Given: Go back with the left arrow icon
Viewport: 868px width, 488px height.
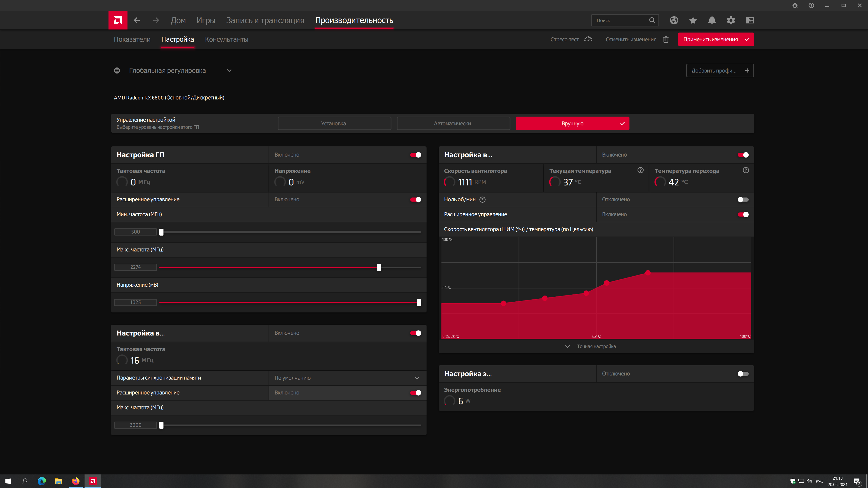Looking at the screenshot, I should click(137, 20).
